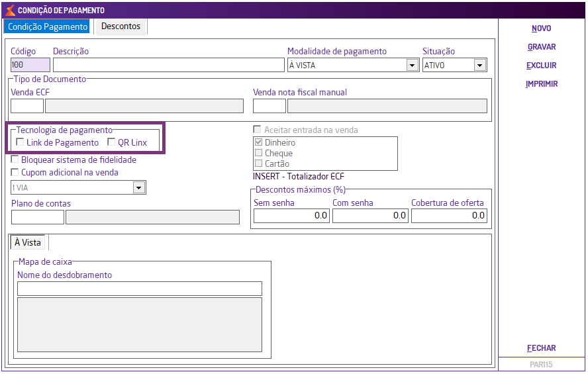Toggle the Cheque checkbox
Viewport: 588px width, 374px height.
(258, 152)
